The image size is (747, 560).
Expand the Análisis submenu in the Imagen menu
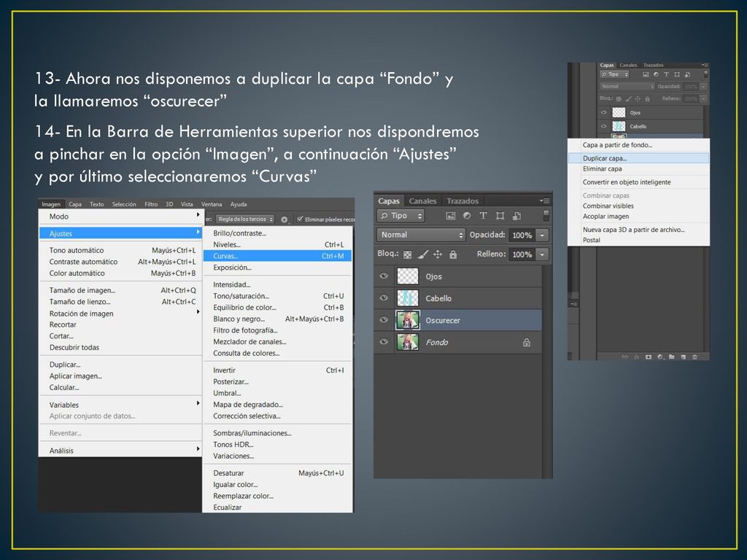coord(120,451)
